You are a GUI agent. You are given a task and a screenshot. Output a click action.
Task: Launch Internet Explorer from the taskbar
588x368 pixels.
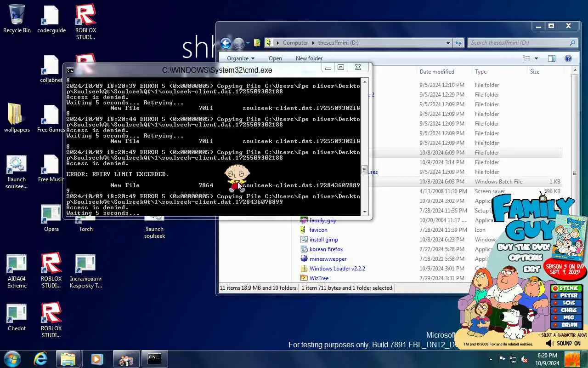tap(41, 359)
